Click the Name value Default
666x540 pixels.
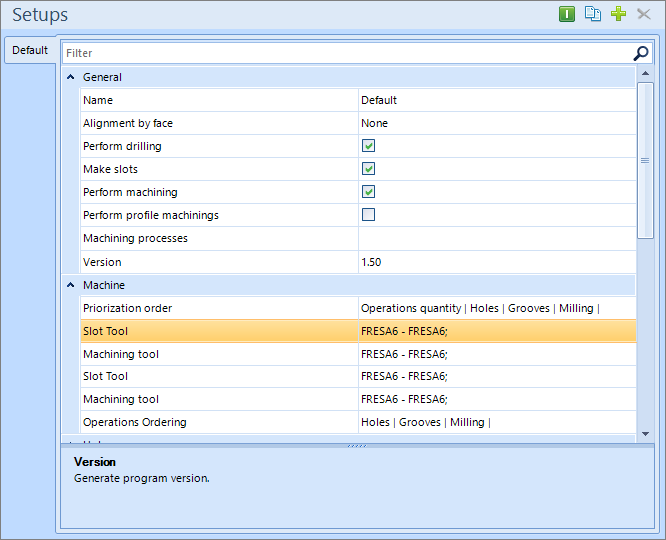click(x=379, y=100)
